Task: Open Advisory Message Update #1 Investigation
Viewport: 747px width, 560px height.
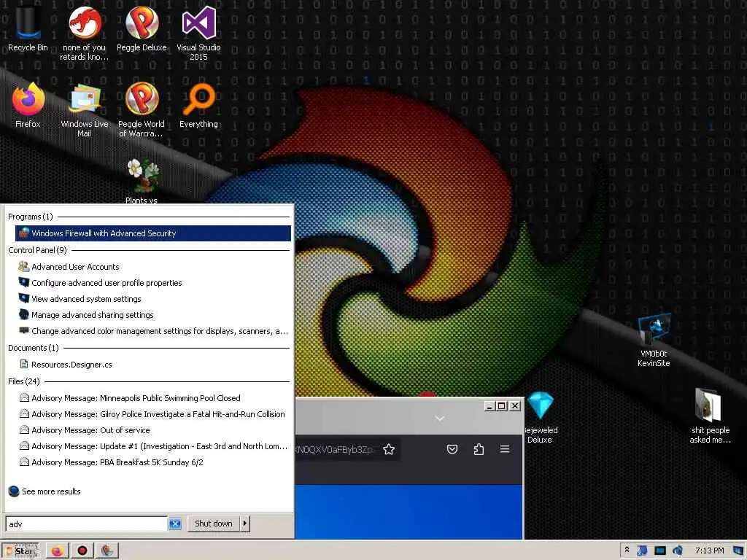Action: 153,446
